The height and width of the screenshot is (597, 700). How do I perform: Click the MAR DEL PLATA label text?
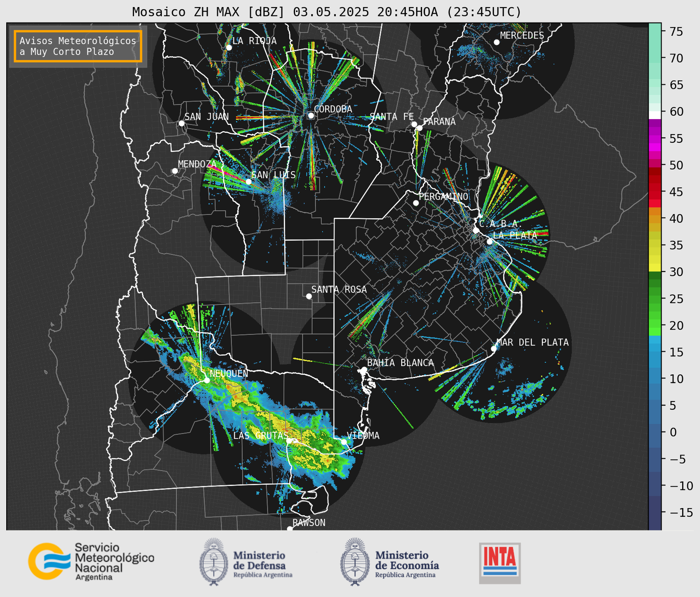coord(532,343)
